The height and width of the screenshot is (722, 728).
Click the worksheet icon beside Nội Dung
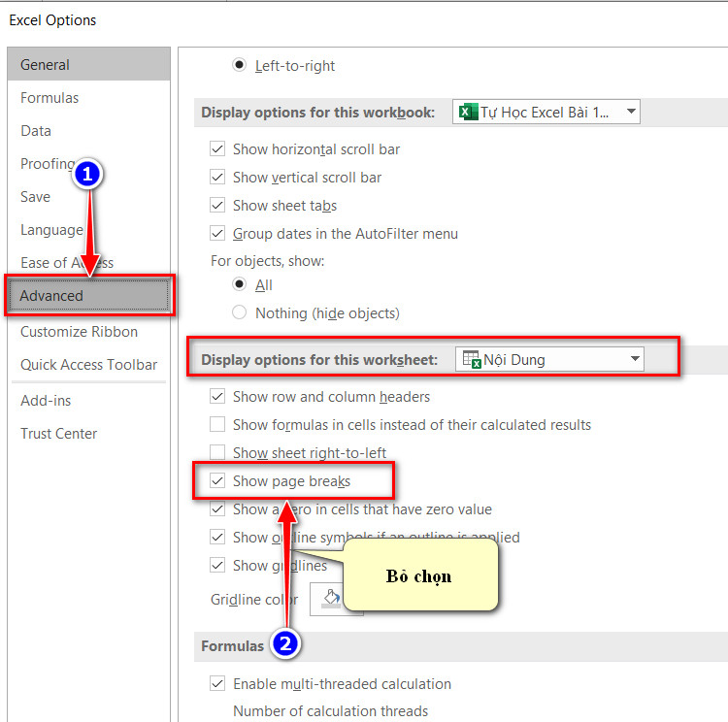(x=472, y=359)
